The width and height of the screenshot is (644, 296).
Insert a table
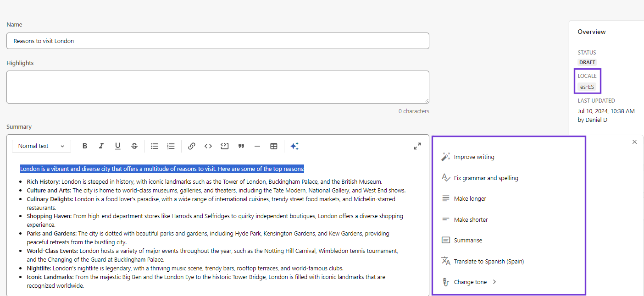coord(274,146)
